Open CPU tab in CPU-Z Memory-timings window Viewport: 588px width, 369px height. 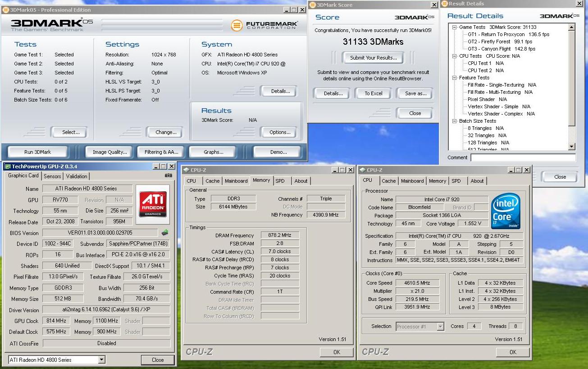(x=191, y=181)
